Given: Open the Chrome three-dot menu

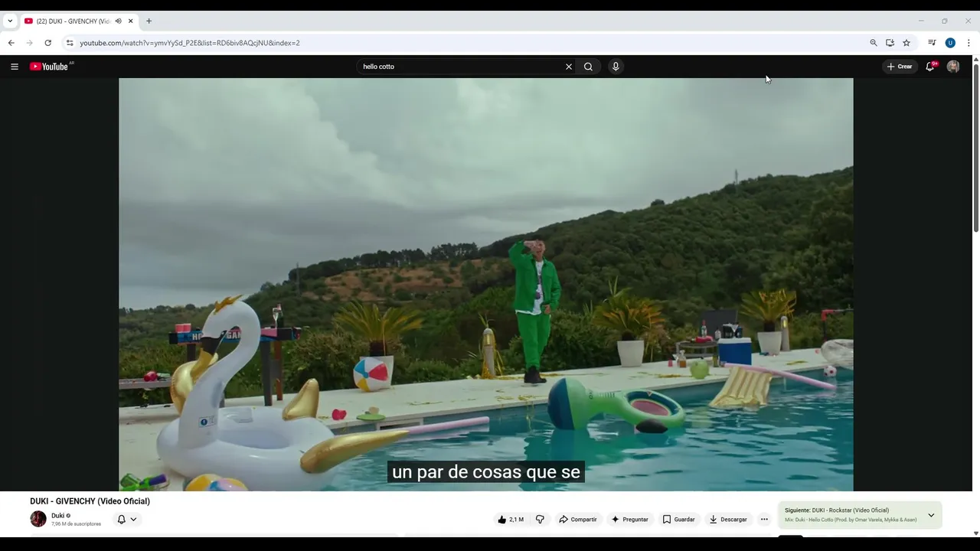Looking at the screenshot, I should point(969,43).
